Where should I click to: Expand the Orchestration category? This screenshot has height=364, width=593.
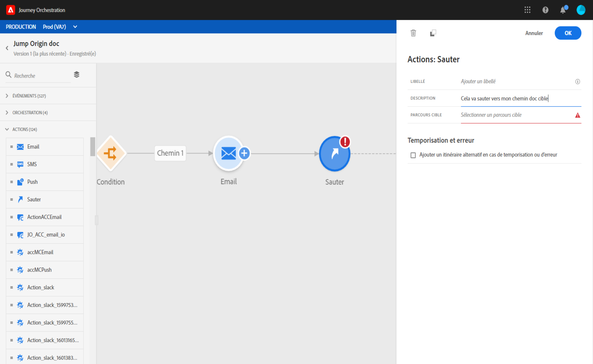click(x=30, y=113)
